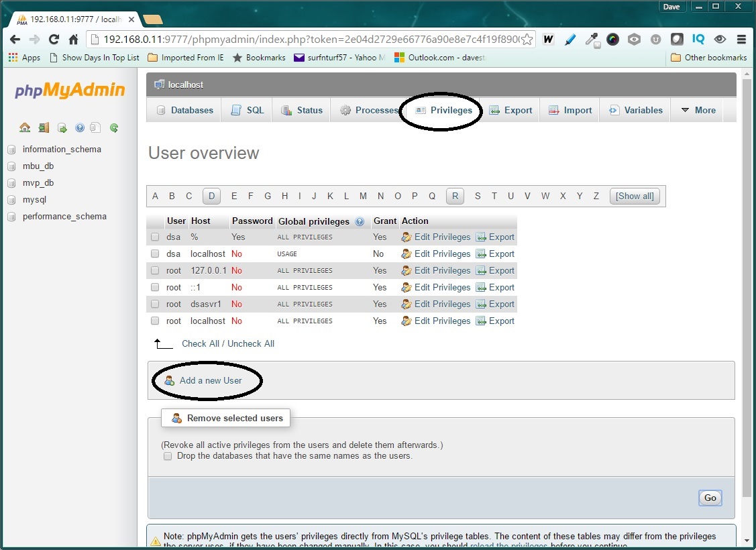Filter users by letter R

coord(455,196)
